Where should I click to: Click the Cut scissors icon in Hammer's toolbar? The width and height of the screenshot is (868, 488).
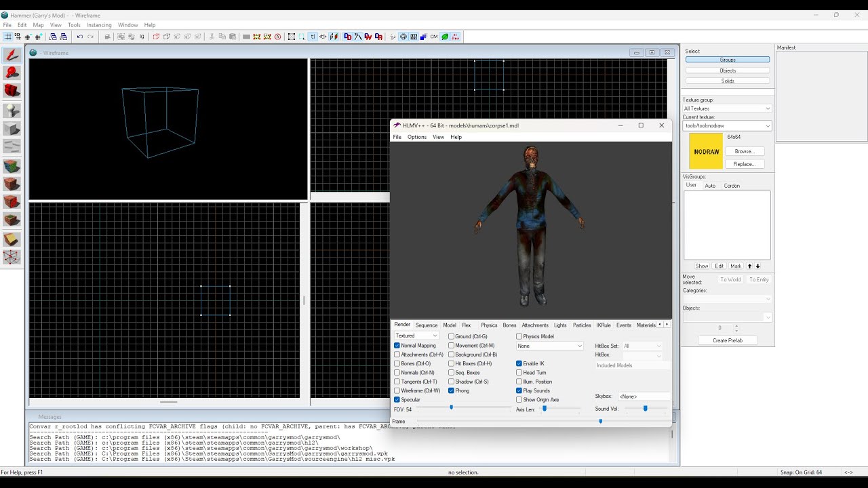tap(212, 37)
